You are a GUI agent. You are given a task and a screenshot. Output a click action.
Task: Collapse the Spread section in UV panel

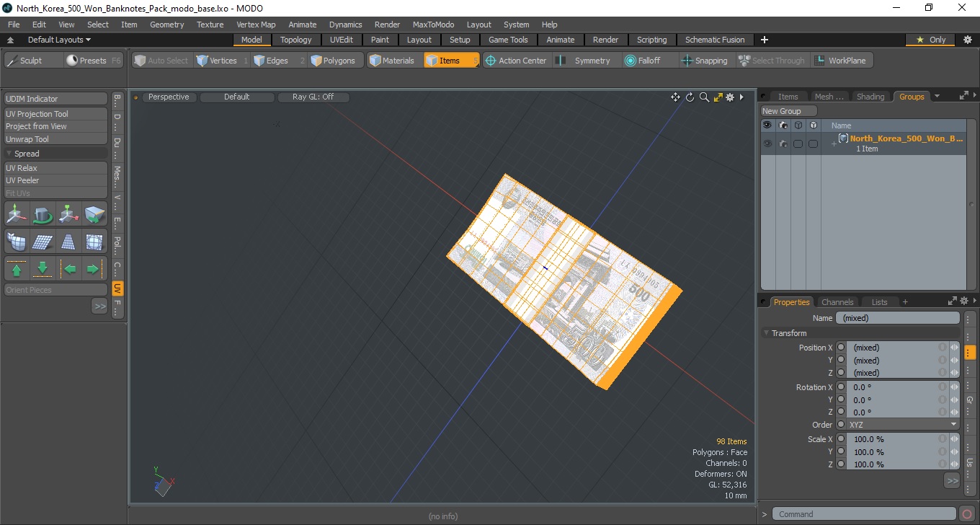[x=9, y=154]
